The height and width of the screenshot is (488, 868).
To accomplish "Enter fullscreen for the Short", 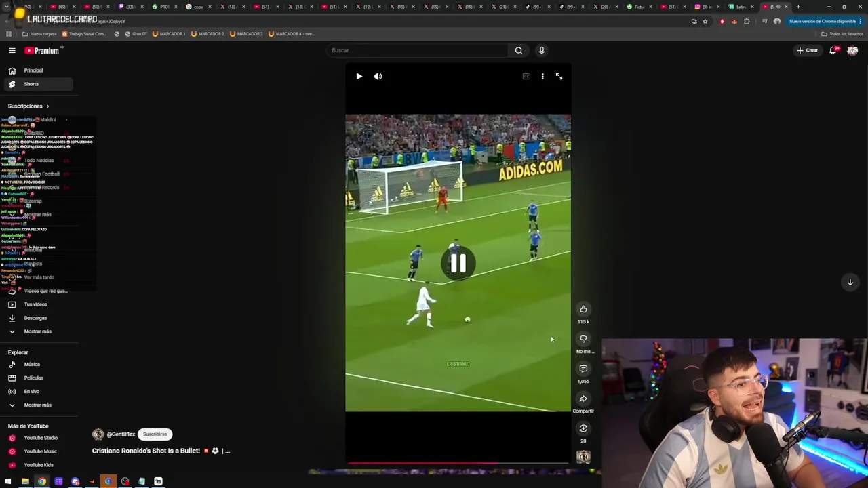I will (559, 76).
